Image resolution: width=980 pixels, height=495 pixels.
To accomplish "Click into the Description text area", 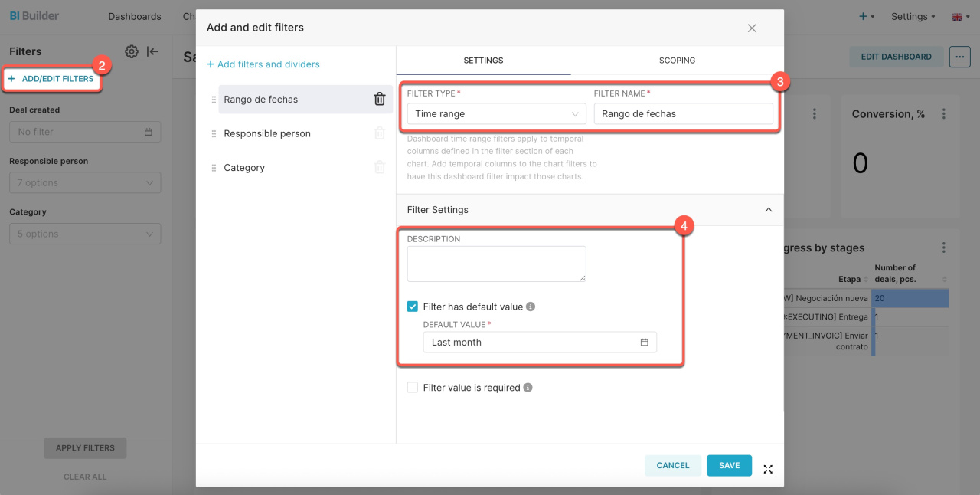I will click(x=496, y=264).
